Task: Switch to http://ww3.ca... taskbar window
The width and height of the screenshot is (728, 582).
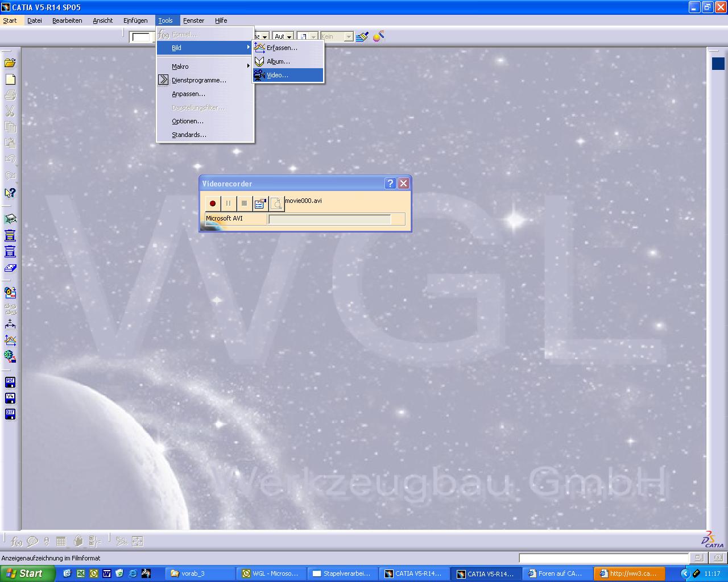Action: [x=630, y=573]
